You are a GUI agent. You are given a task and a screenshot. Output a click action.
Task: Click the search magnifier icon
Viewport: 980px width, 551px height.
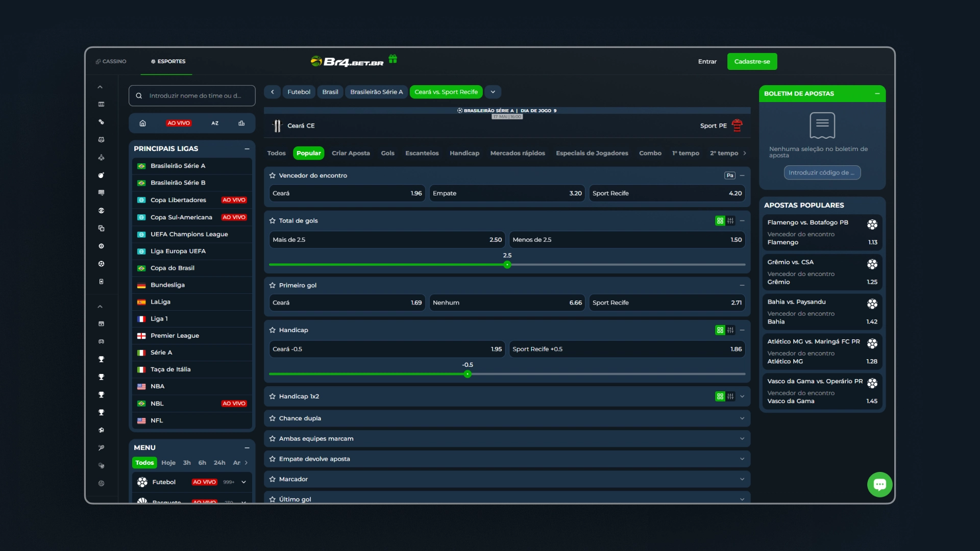coord(139,95)
